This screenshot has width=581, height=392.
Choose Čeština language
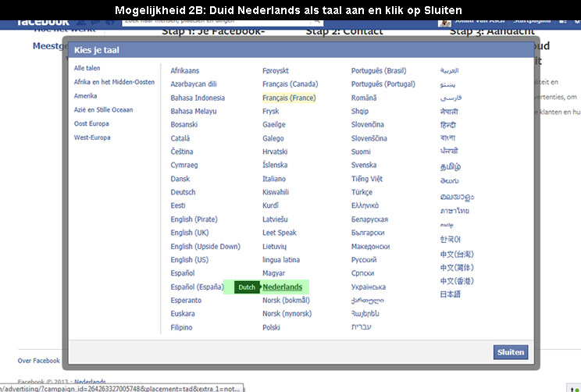pos(182,151)
